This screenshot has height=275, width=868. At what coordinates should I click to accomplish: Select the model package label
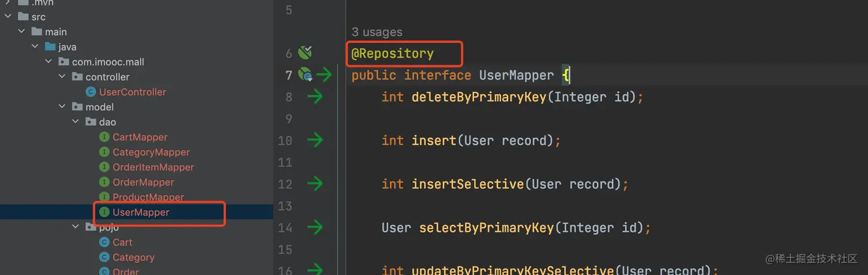(99, 107)
